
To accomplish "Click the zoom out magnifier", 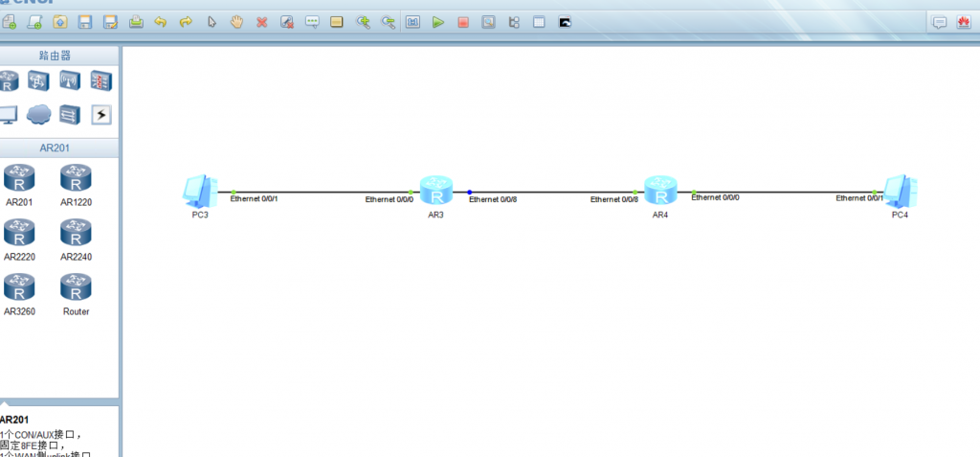I will point(389,23).
